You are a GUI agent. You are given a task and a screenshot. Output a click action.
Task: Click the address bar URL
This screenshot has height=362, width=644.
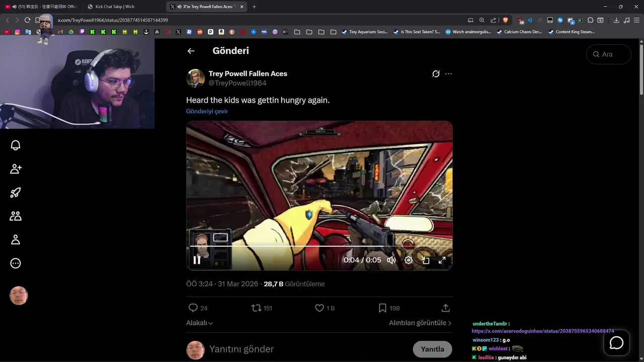pos(113,20)
